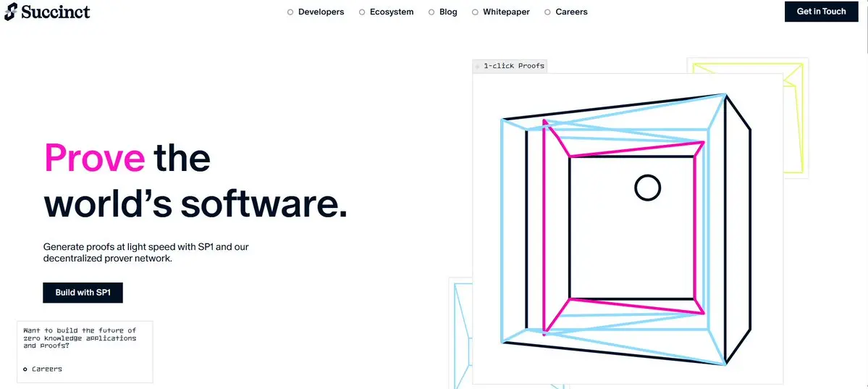Click the Get in Touch button
The height and width of the screenshot is (389, 868).
pyautogui.click(x=821, y=12)
